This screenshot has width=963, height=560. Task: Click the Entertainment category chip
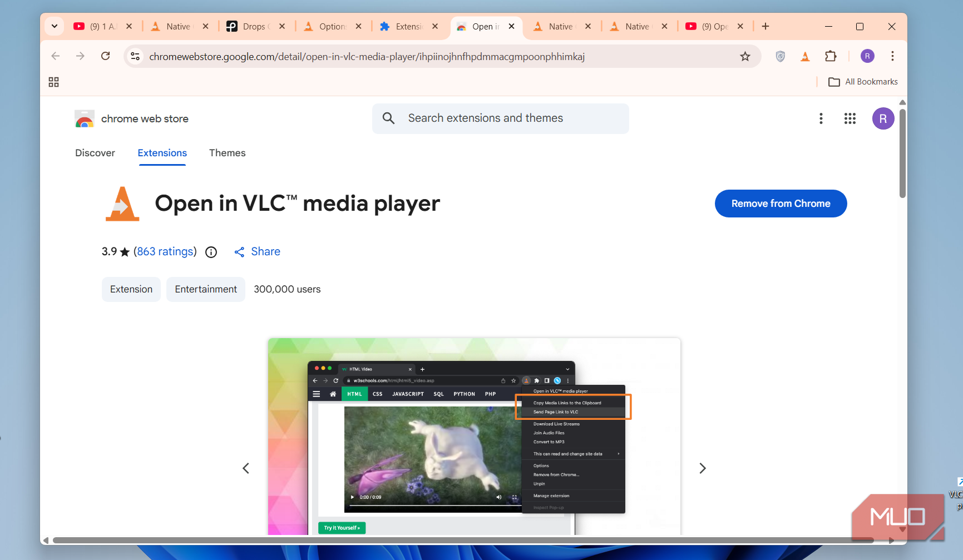click(206, 289)
